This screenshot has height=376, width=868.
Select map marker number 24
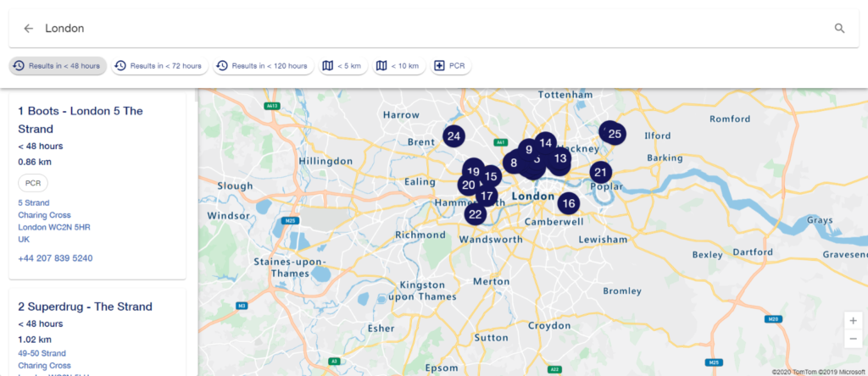(x=454, y=136)
